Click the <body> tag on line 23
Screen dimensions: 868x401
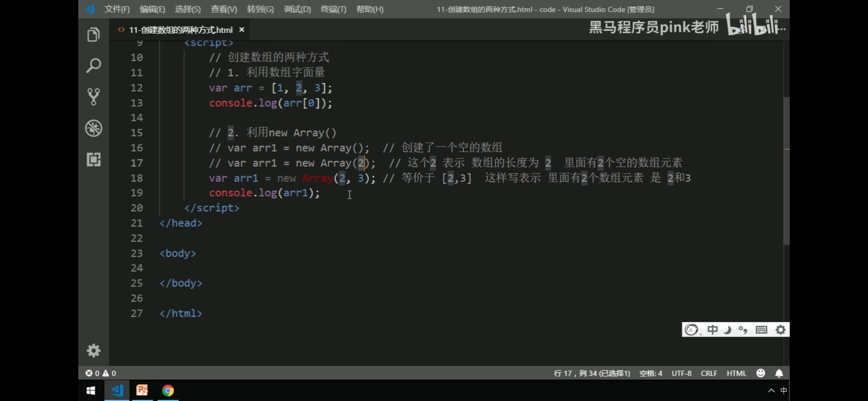pyautogui.click(x=178, y=253)
